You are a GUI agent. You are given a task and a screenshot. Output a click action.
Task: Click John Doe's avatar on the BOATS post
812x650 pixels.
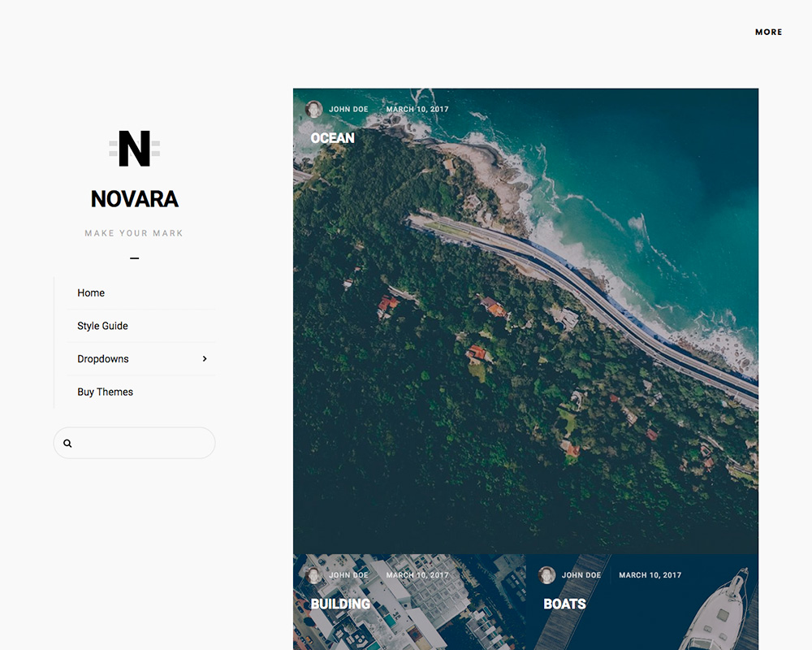545,574
